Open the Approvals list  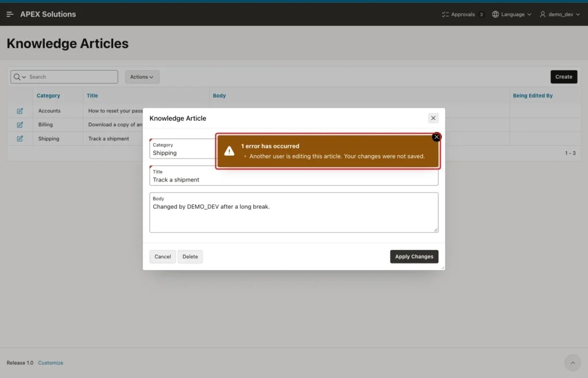click(x=462, y=14)
